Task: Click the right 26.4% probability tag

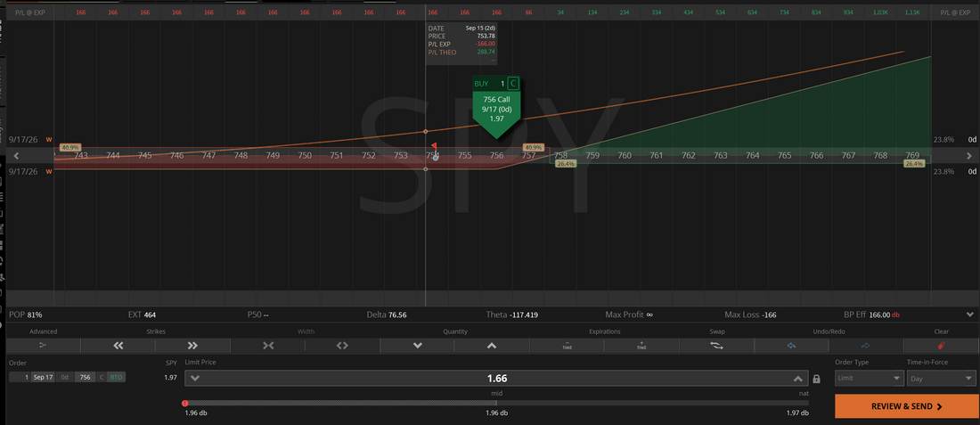Action: click(x=914, y=163)
